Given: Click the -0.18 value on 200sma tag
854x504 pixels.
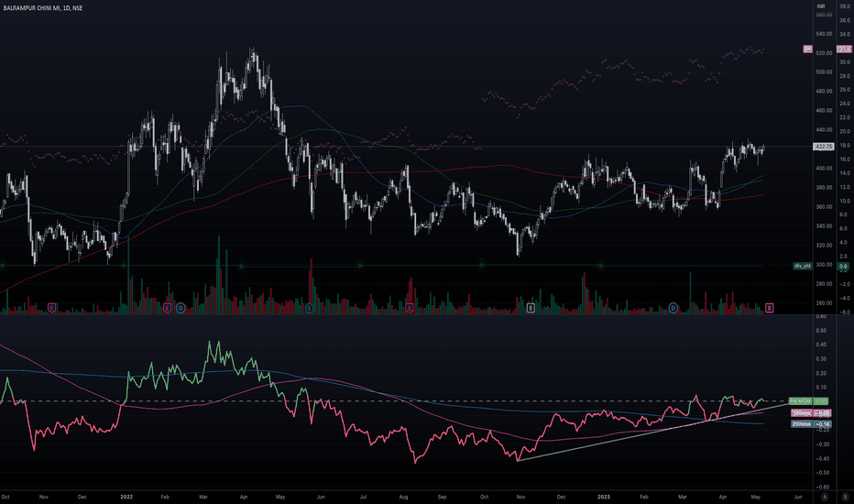Looking at the screenshot, I should (823, 424).
